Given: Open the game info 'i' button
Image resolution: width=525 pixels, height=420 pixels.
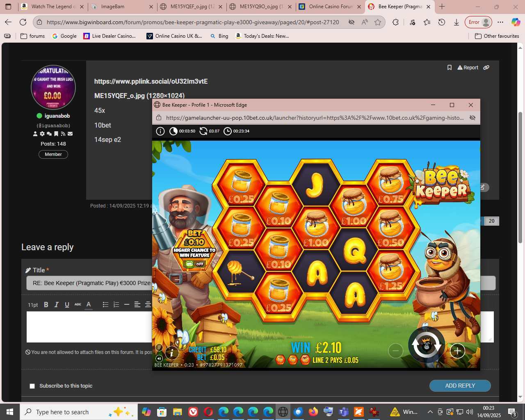Looking at the screenshot, I should point(172,353).
